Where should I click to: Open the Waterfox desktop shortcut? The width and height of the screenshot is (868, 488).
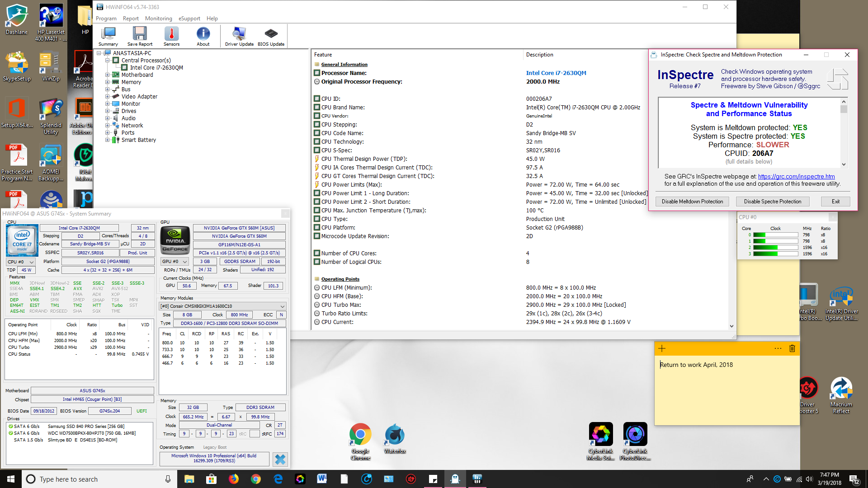(x=395, y=438)
